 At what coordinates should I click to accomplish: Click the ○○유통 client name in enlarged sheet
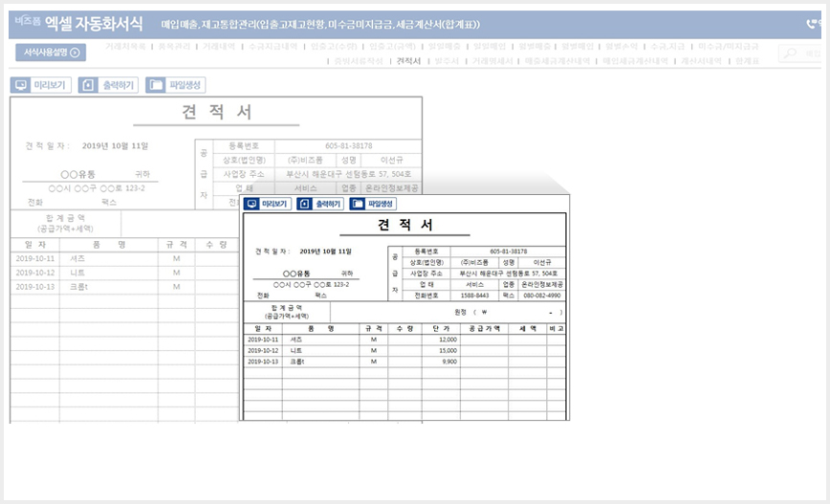coord(296,274)
